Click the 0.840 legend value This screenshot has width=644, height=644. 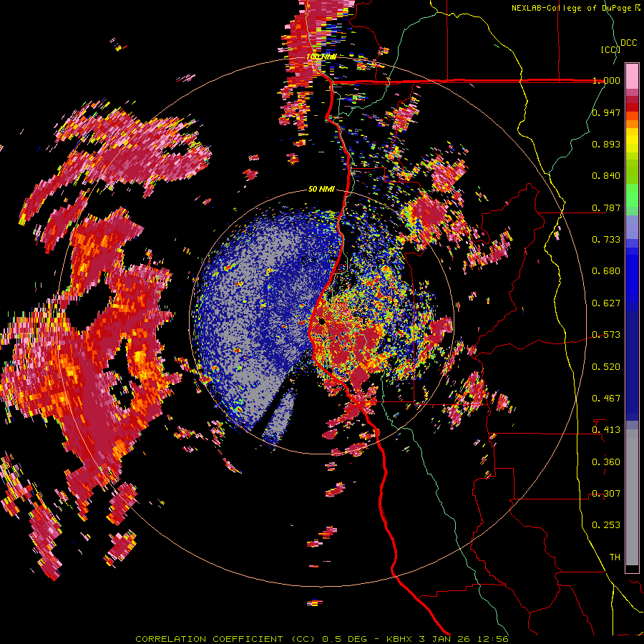click(606, 176)
